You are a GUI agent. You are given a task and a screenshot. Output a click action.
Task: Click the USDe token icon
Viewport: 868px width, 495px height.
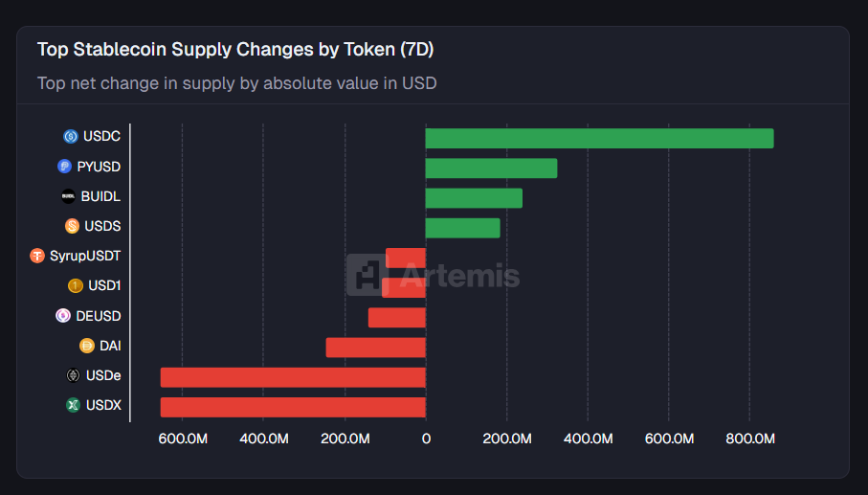coord(73,375)
